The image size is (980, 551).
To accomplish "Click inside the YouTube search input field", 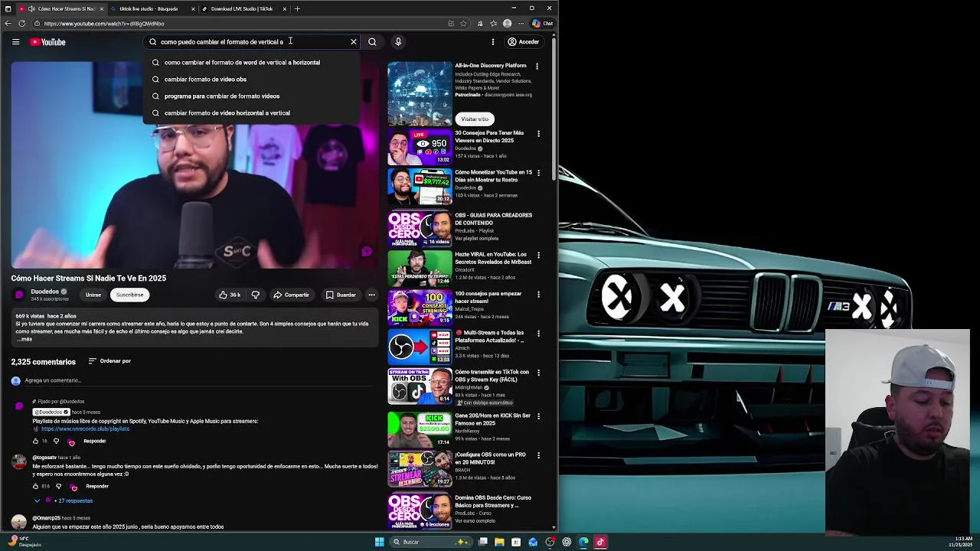I will tap(253, 42).
